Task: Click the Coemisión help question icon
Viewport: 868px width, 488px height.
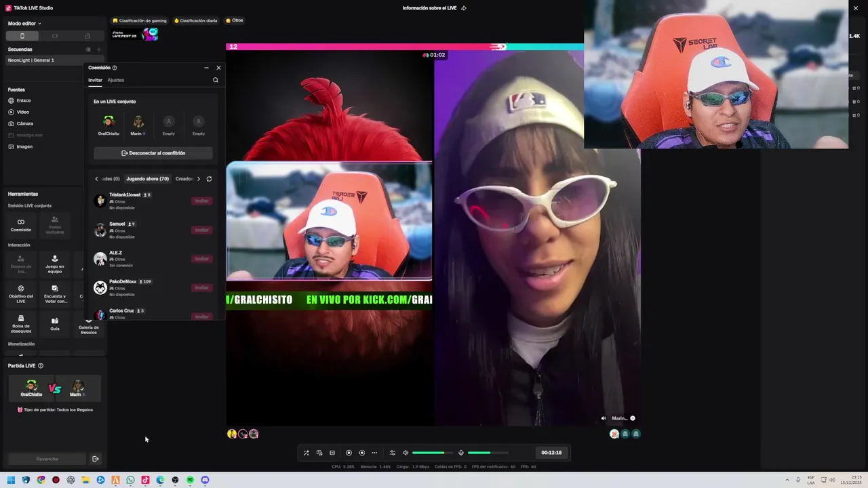Action: pos(115,68)
